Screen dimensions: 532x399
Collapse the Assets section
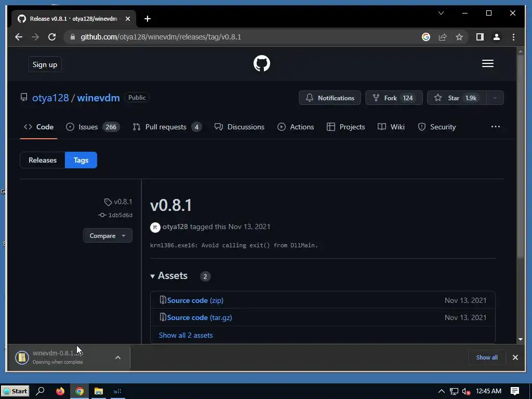pyautogui.click(x=169, y=276)
